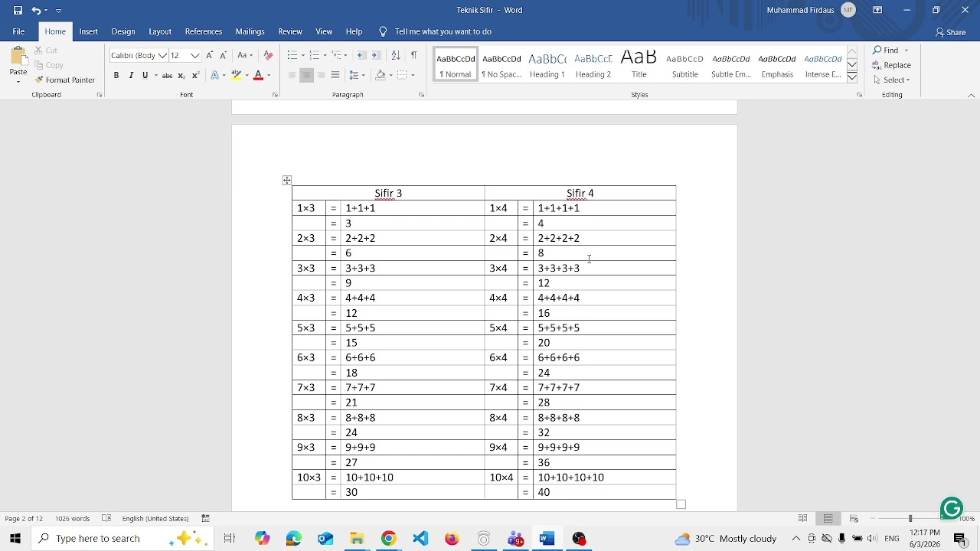The width and height of the screenshot is (980, 551).
Task: Sort the selected content alphabetically
Action: point(395,55)
